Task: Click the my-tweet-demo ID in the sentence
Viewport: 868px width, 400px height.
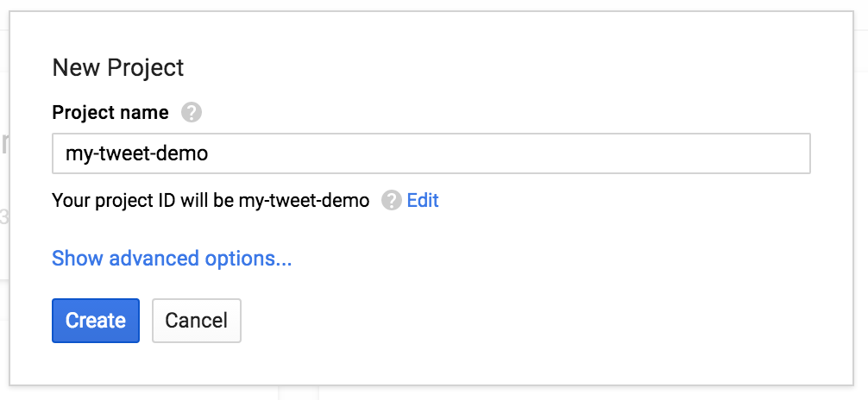Action: [304, 200]
